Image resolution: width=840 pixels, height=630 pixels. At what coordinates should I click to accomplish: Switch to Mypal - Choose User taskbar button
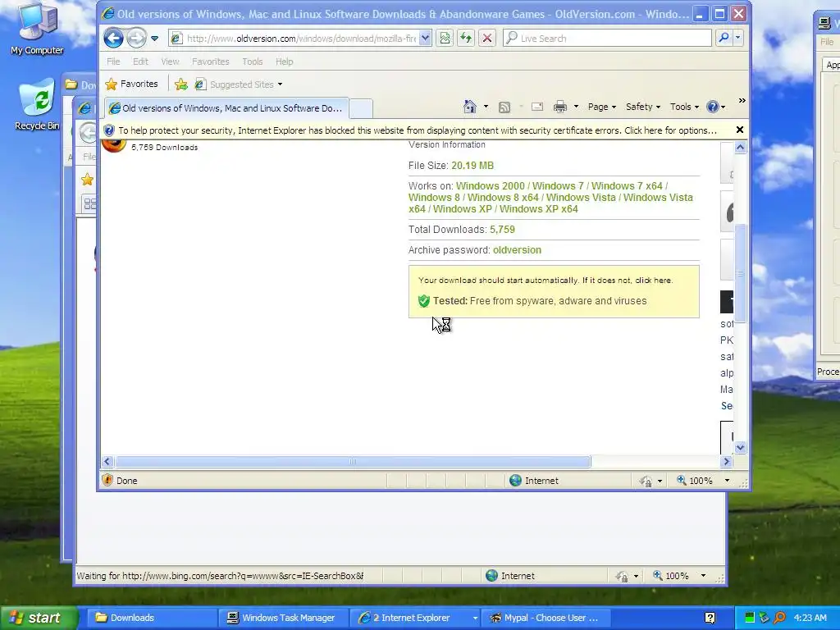point(546,618)
